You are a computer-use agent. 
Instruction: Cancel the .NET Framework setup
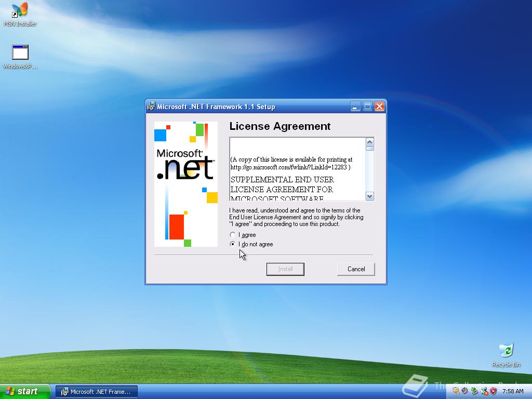355,269
